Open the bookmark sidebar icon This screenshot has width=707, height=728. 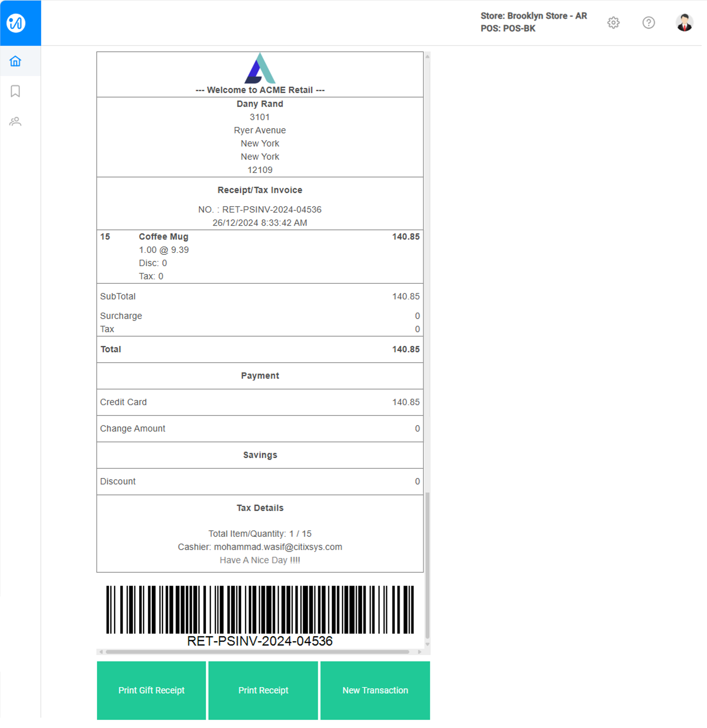pyautogui.click(x=16, y=91)
